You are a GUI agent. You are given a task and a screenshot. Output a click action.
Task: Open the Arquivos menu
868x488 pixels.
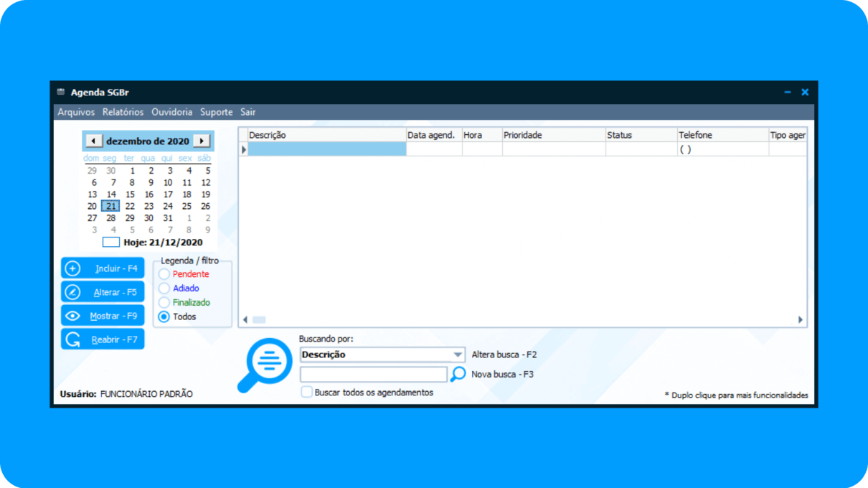(x=76, y=112)
